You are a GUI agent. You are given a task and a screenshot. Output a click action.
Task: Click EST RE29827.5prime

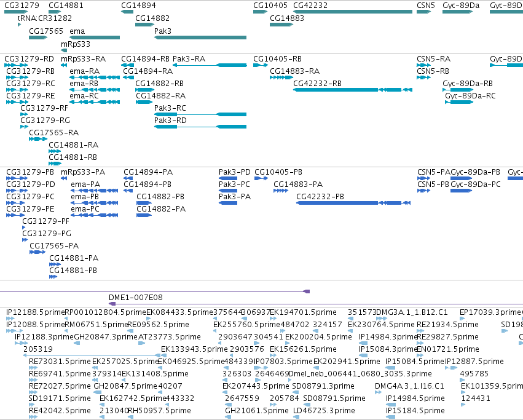[x=447, y=336]
